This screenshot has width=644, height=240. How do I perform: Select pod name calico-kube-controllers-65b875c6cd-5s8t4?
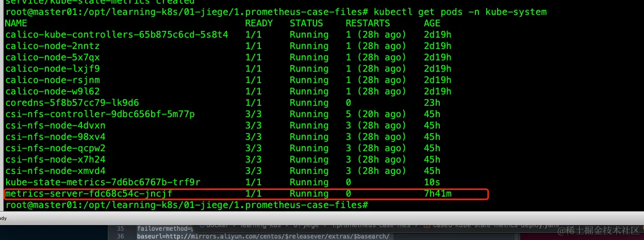[117, 35]
